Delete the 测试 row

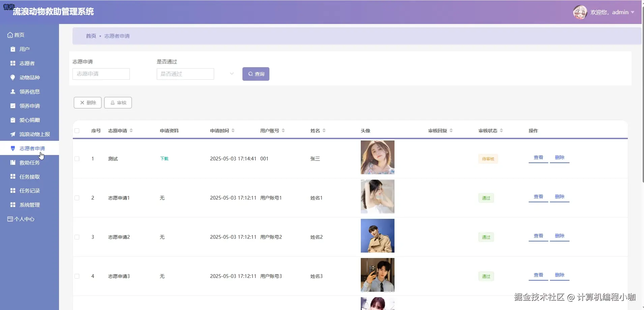coord(560,158)
